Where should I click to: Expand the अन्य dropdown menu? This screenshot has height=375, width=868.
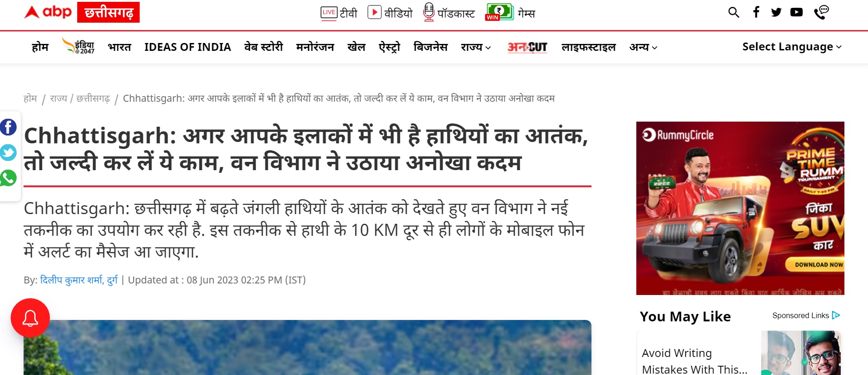pos(643,47)
